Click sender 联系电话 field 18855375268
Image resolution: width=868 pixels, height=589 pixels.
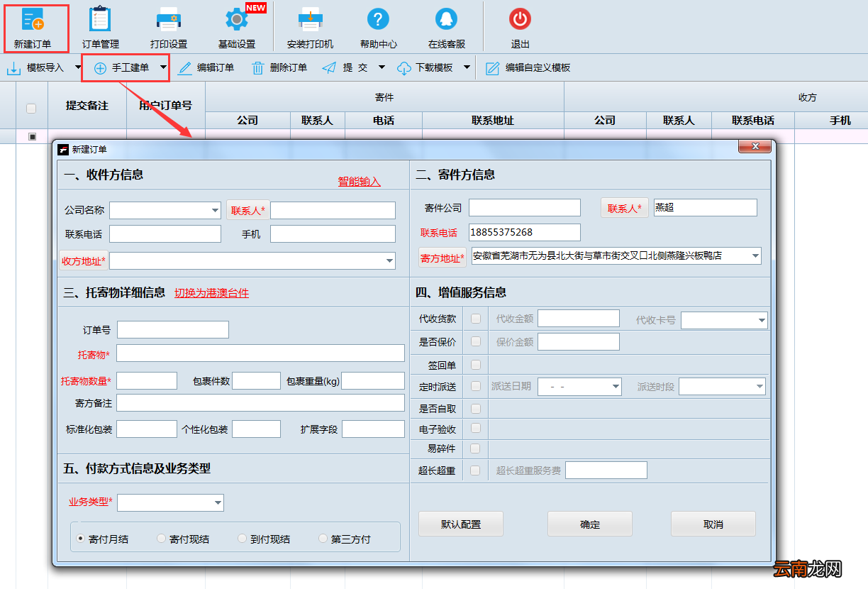coord(525,232)
